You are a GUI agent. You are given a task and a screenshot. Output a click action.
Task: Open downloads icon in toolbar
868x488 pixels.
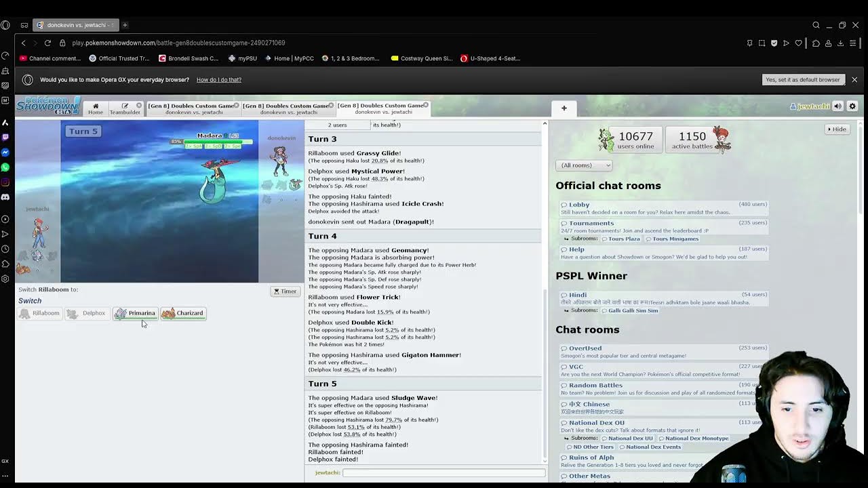840,43
